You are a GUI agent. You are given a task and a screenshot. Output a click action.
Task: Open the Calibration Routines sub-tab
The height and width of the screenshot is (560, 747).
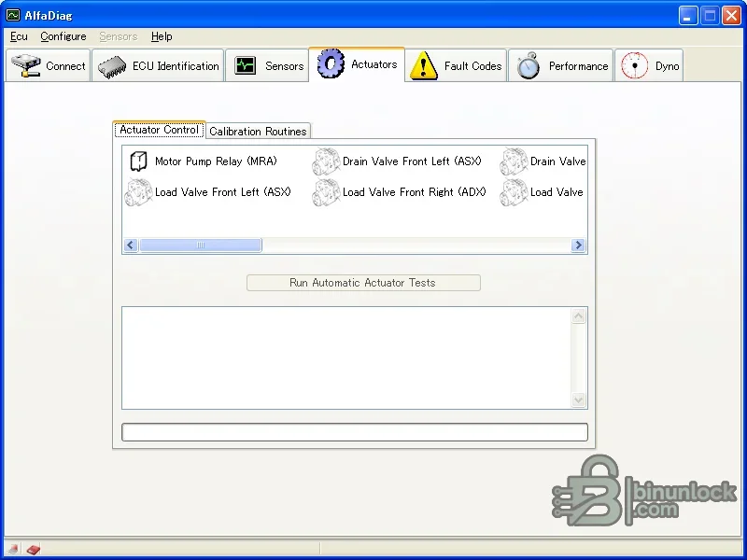click(258, 132)
